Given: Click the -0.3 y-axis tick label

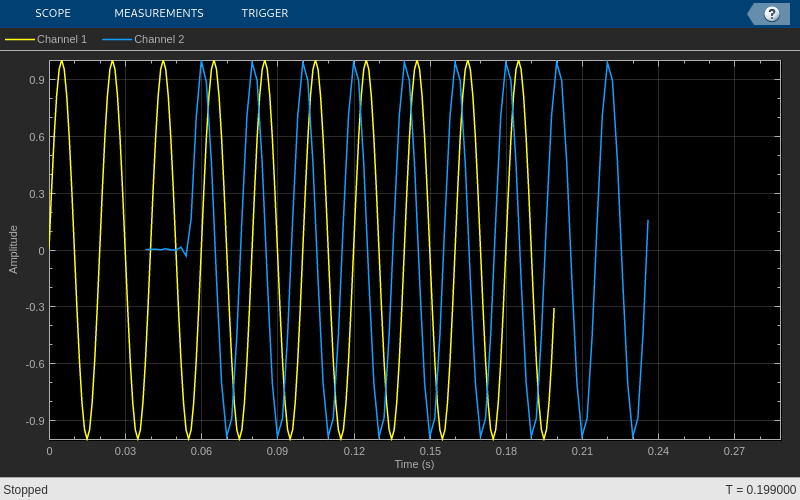Looking at the screenshot, I should tap(36, 307).
